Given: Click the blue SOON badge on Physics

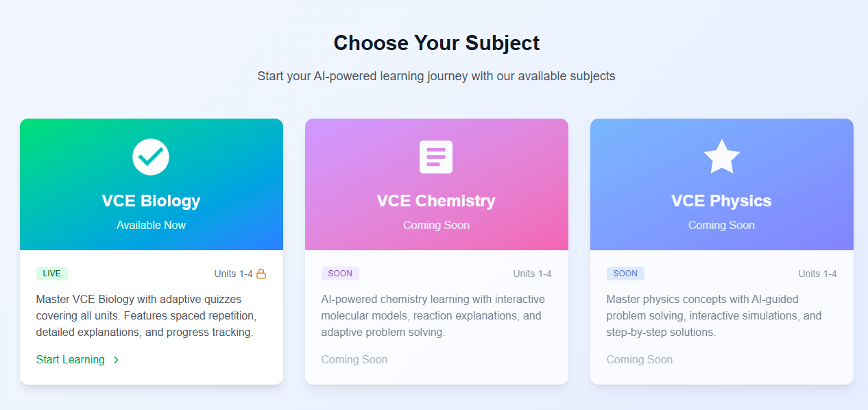Looking at the screenshot, I should pyautogui.click(x=625, y=274).
